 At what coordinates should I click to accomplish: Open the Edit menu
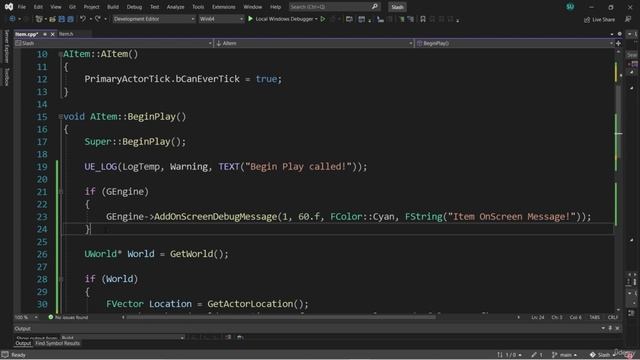(38, 7)
